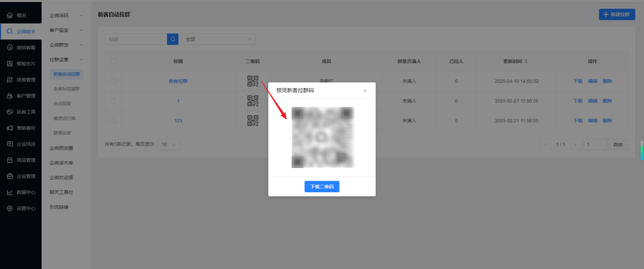The height and width of the screenshot is (269, 644).
Task: Click the page scrollbar thumb at right edge
Action: 642,150
